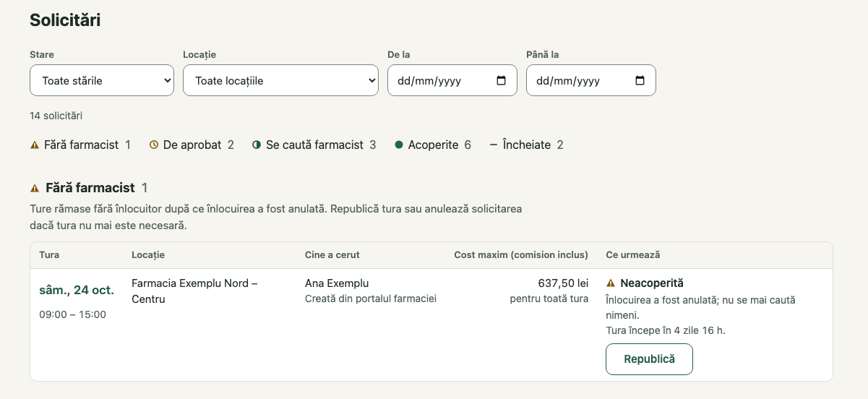Click Cost maxim (comision inclus) header

[521, 255]
